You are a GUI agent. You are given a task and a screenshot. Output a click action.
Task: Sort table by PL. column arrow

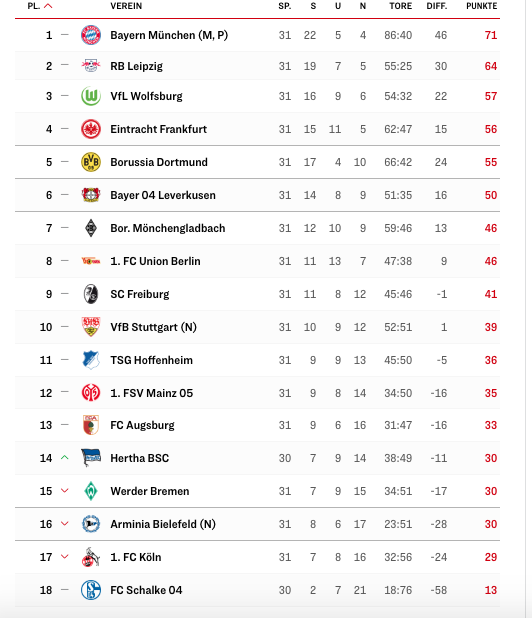[x=48, y=6]
